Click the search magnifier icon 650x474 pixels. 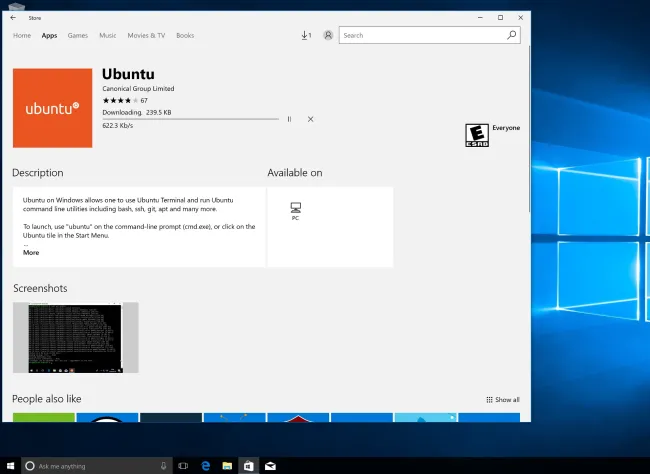point(512,35)
